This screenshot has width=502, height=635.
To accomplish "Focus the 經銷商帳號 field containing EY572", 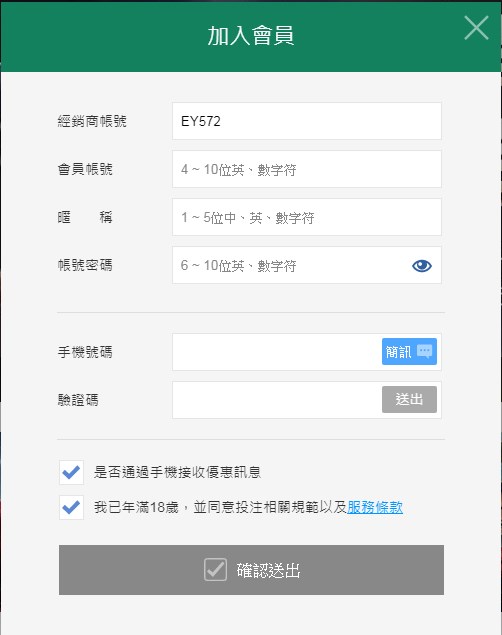I will (x=306, y=121).
